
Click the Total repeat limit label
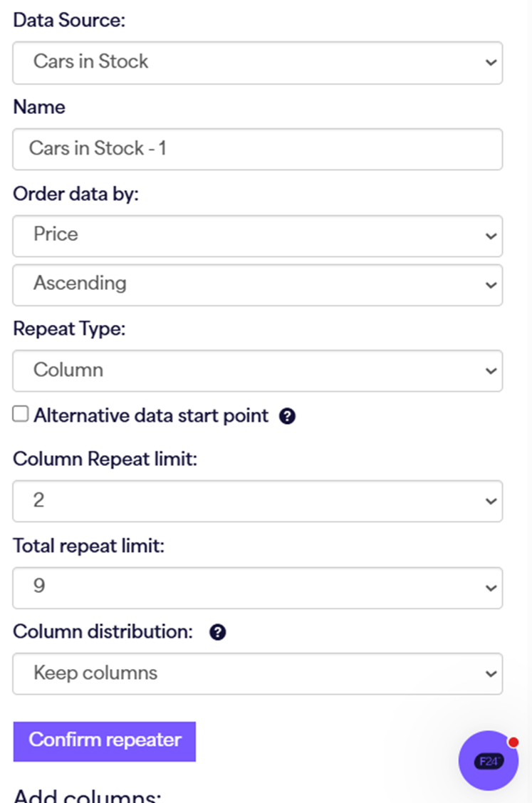tap(89, 546)
